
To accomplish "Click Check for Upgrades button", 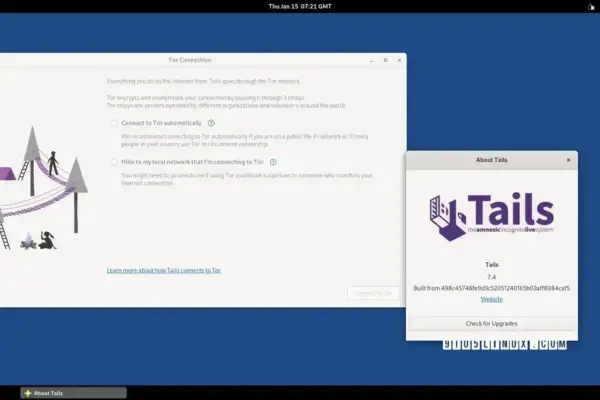I will (x=491, y=324).
